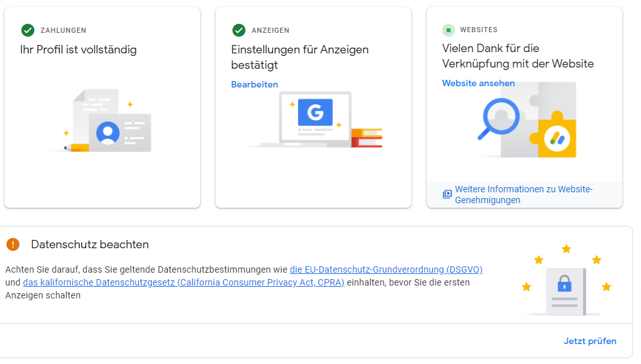Click the green checkmark icon beside ZAHLUNGEN

(28, 30)
